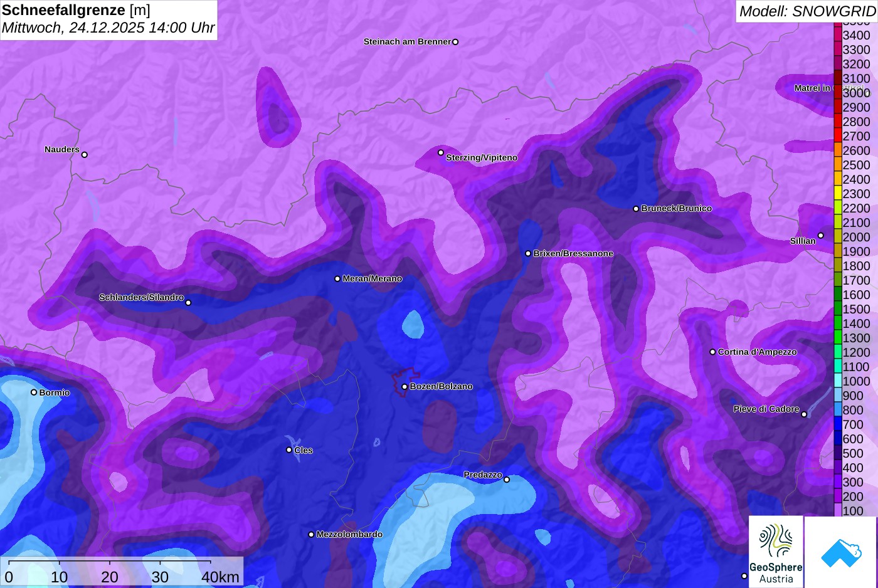Click the Cortina d'Ampezzo town label

click(x=758, y=352)
